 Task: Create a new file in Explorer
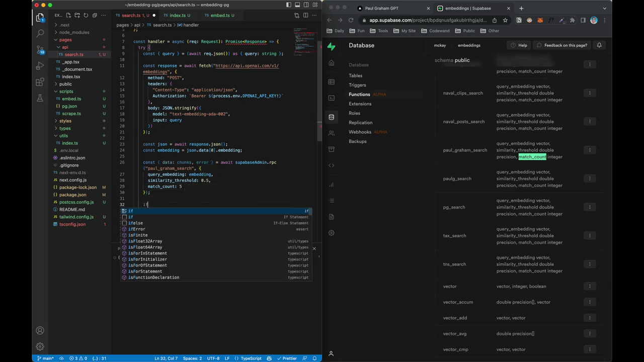click(x=68, y=16)
